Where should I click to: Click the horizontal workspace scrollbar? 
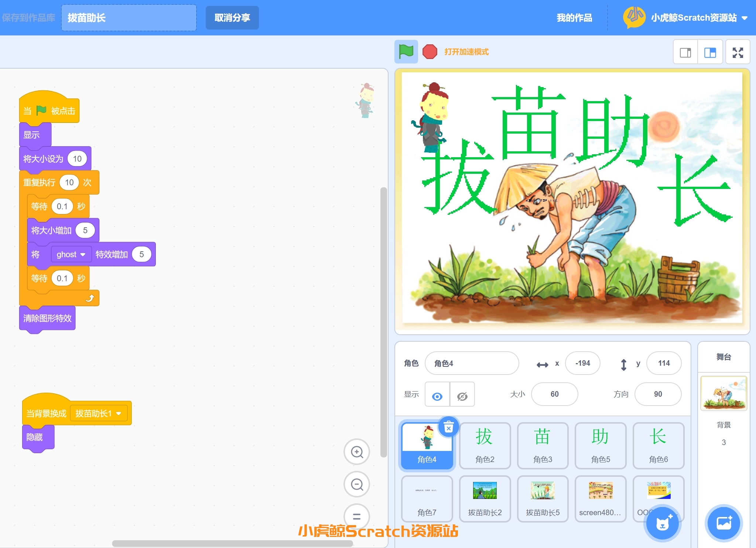pyautogui.click(x=232, y=544)
